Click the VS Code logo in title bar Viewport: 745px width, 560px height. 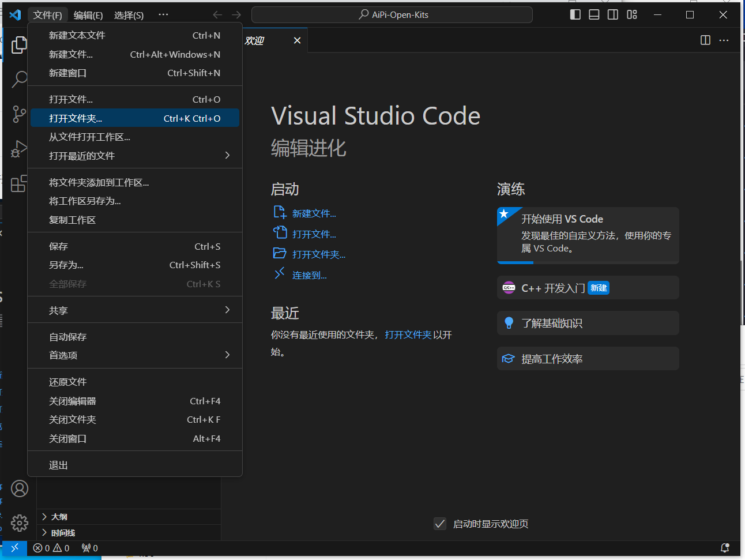(16, 14)
